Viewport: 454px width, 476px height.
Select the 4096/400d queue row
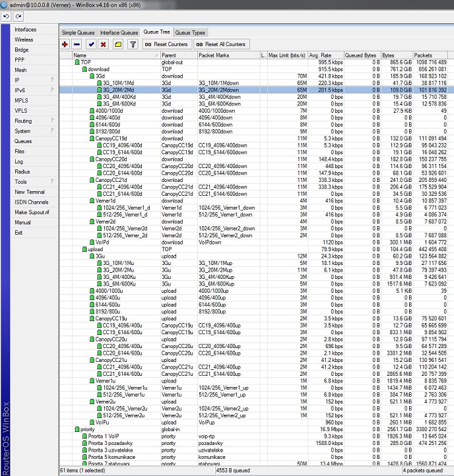[257, 118]
